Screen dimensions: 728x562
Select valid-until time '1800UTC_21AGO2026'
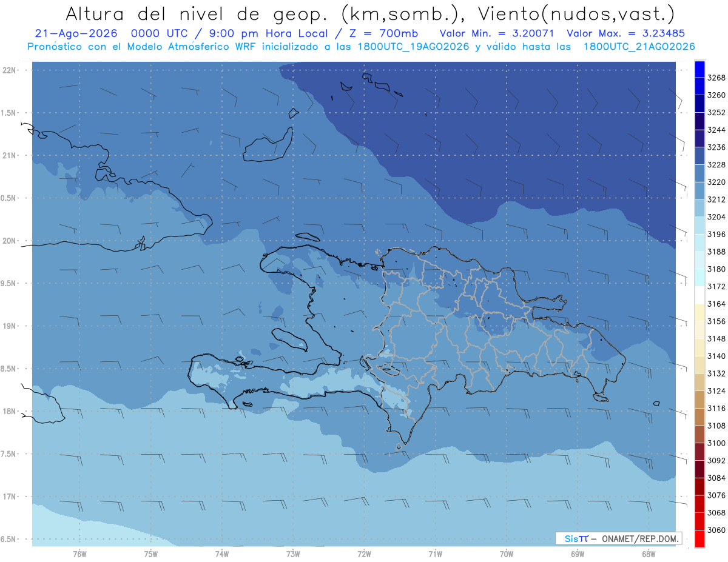(639, 47)
